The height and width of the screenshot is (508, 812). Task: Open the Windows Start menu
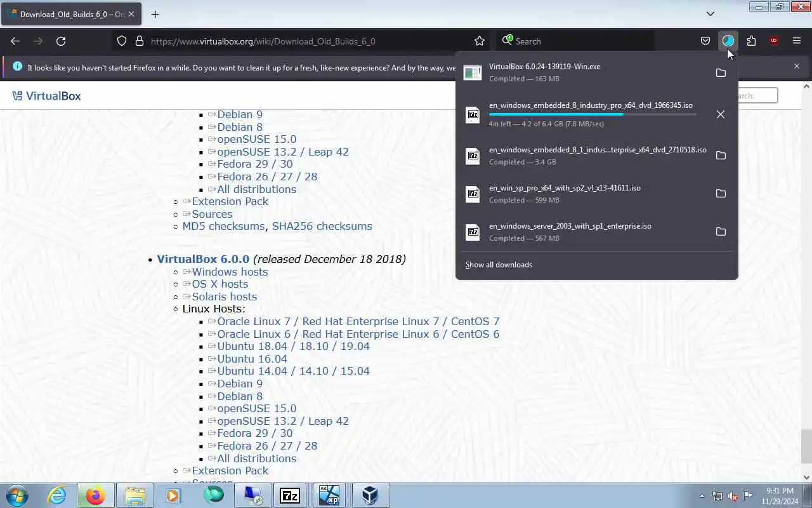[x=16, y=495]
